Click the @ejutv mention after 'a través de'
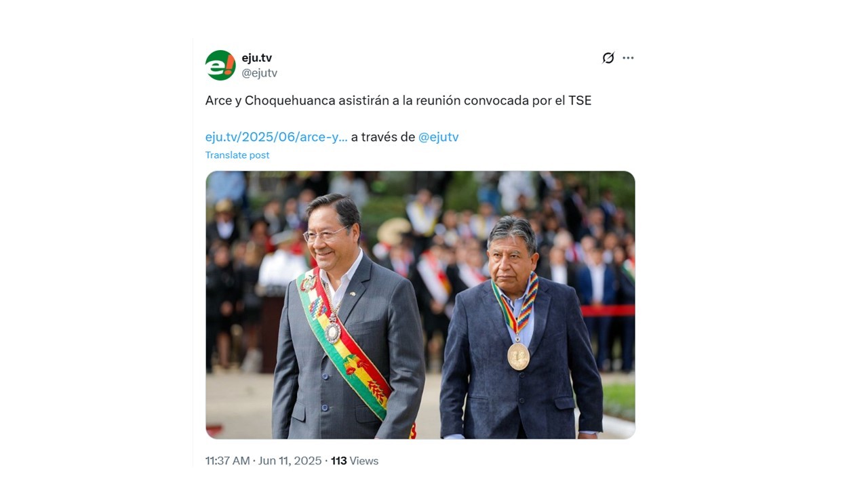Image resolution: width=868 pixels, height=488 pixels. pyautogui.click(x=439, y=137)
